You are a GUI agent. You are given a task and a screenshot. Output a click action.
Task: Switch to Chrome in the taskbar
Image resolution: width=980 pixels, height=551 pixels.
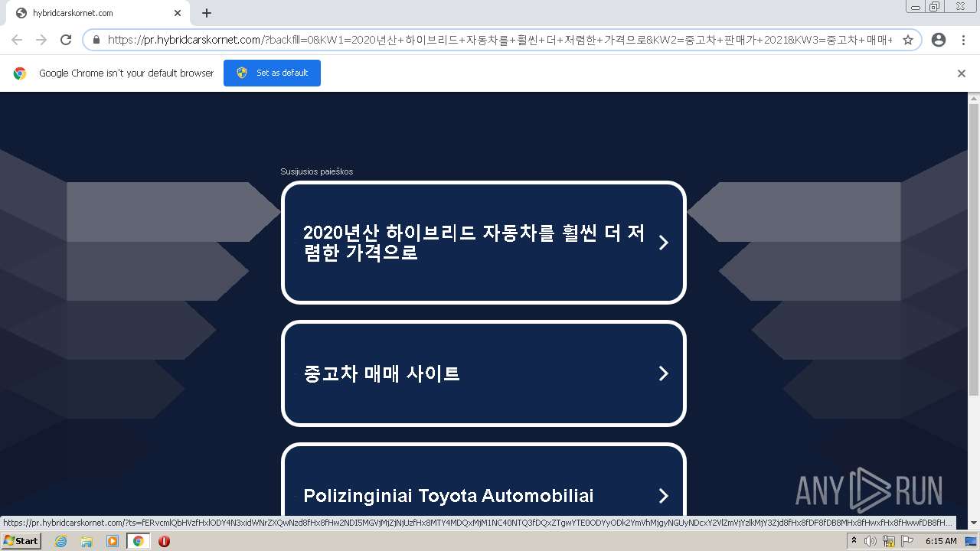[x=139, y=541]
